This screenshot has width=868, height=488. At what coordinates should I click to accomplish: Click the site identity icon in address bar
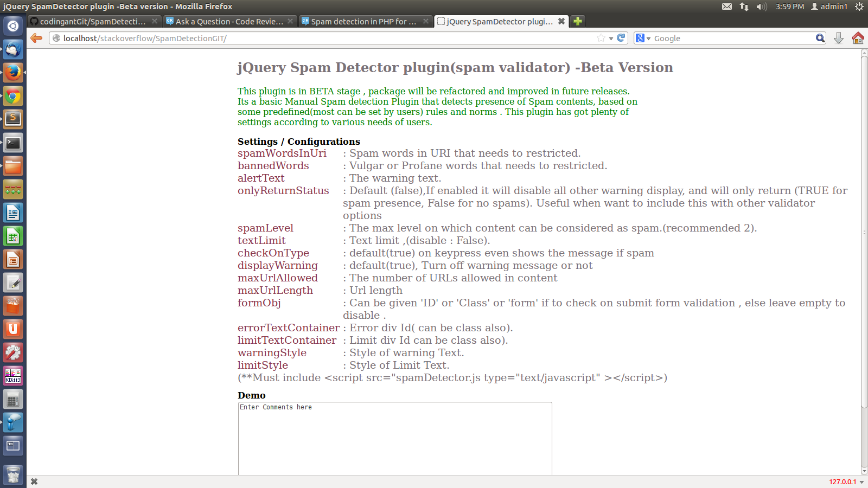pos(56,38)
